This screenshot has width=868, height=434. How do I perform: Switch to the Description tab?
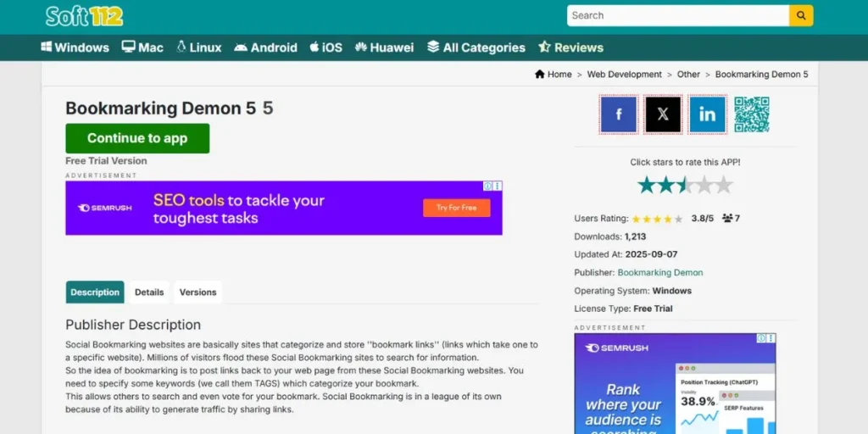click(x=95, y=292)
